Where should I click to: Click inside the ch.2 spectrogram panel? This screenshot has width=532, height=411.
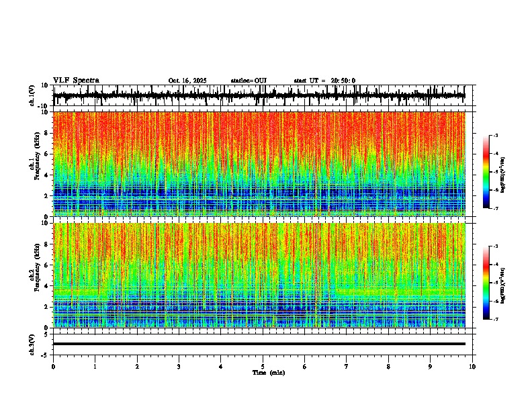pos(259,275)
